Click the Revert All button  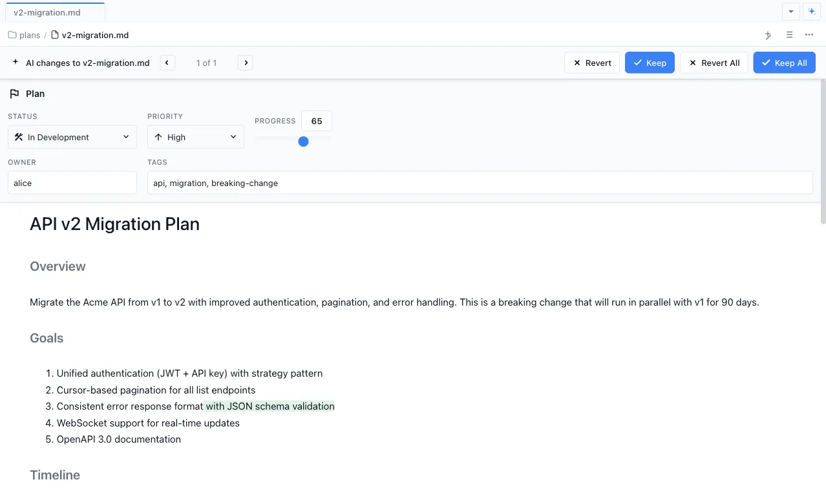point(714,63)
